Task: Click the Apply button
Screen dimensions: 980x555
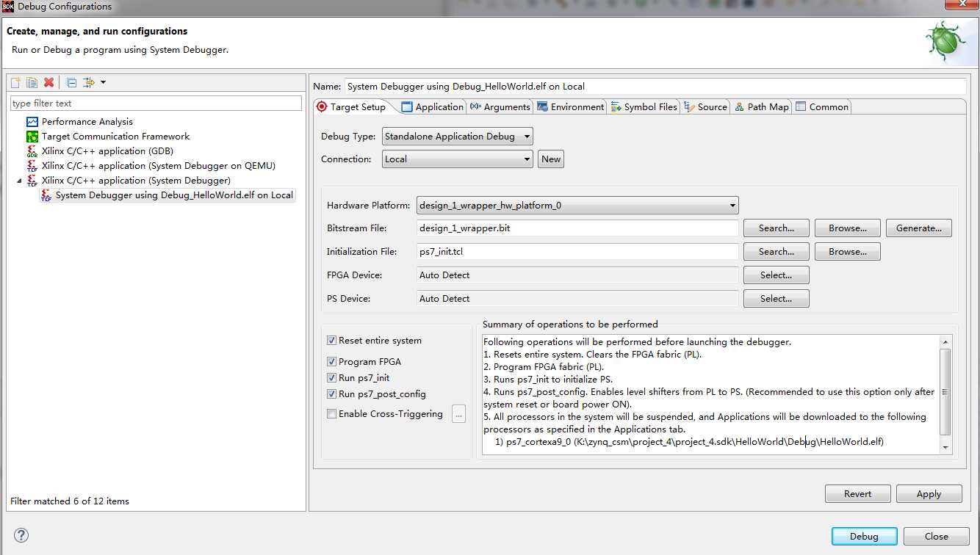Action: click(929, 494)
